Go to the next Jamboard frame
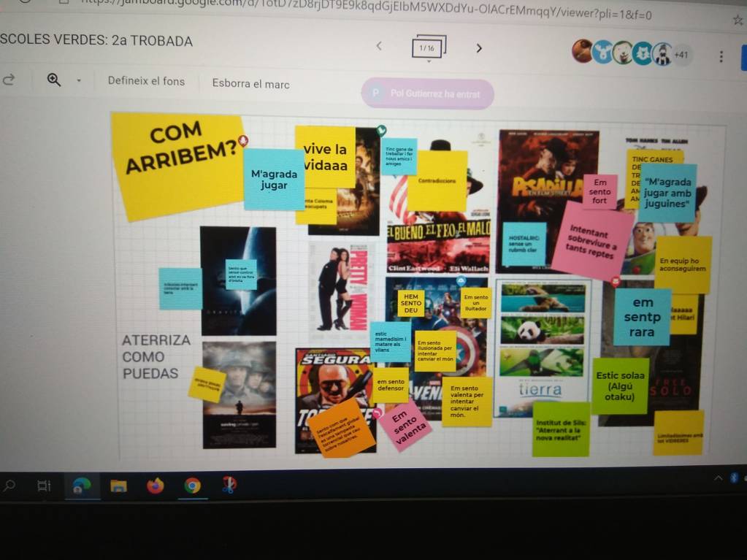This screenshot has width=747, height=560. tap(479, 48)
